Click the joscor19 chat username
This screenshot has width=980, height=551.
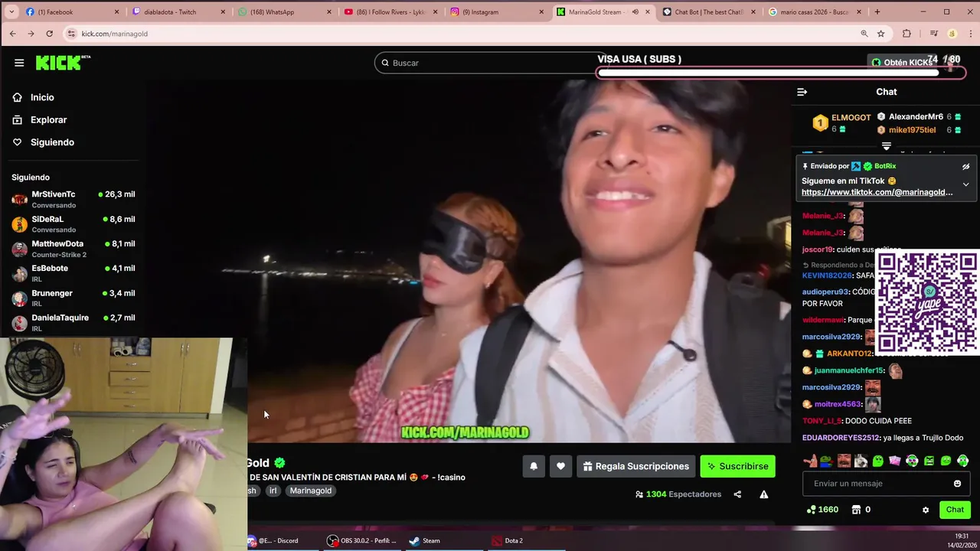[x=816, y=249]
